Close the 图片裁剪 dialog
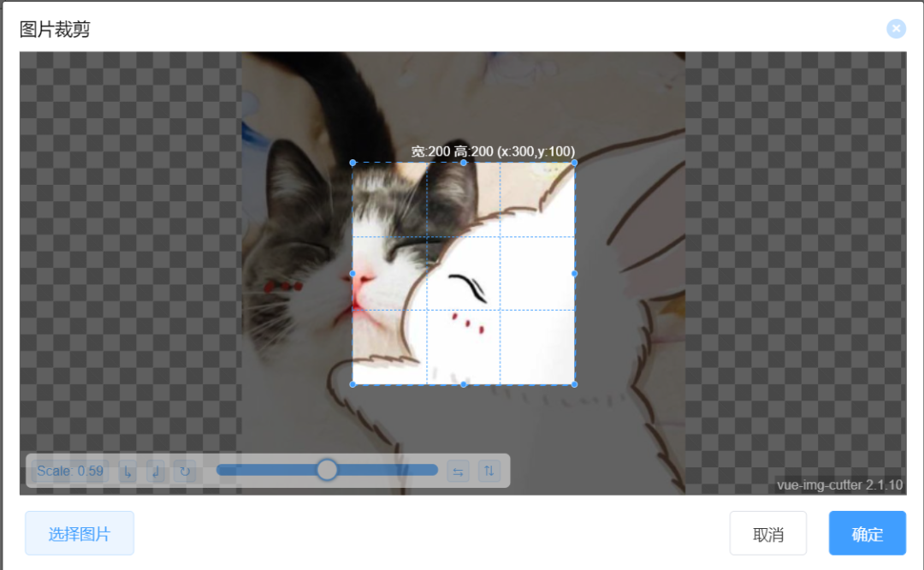 896,29
